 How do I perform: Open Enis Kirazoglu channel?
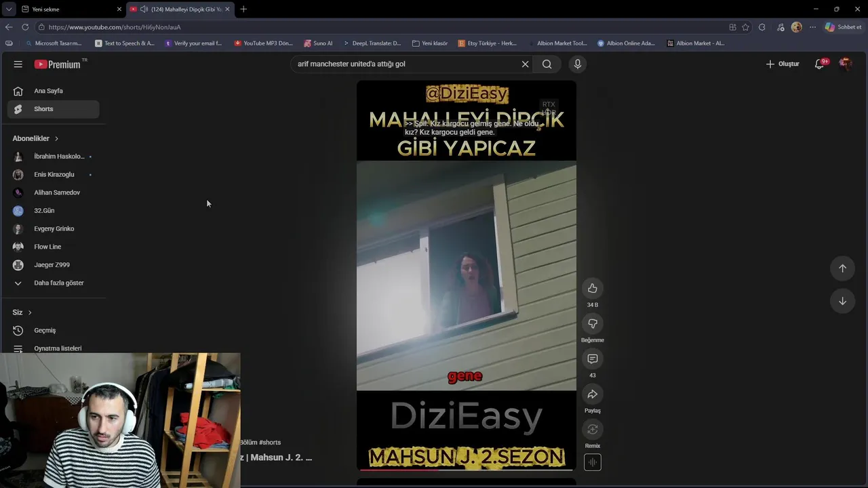click(53, 174)
